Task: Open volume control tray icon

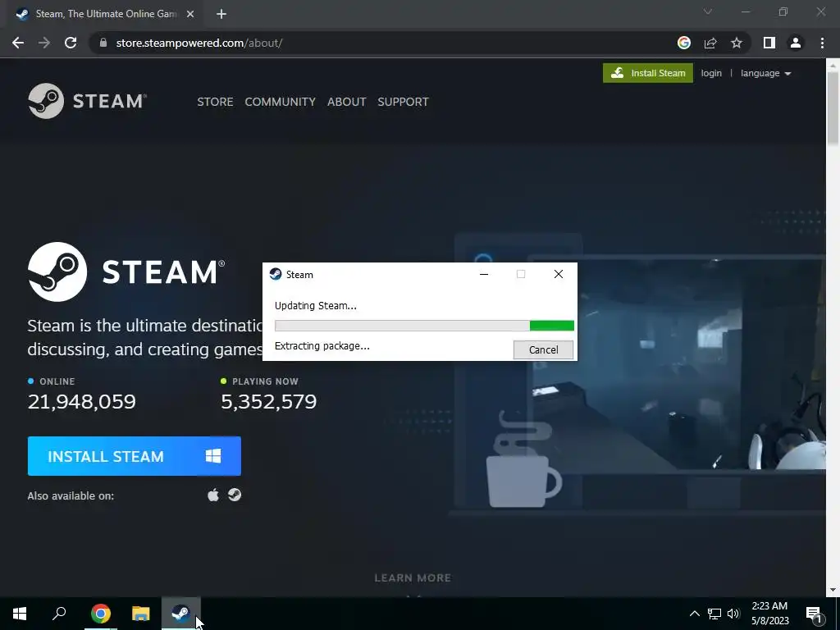Action: point(733,614)
